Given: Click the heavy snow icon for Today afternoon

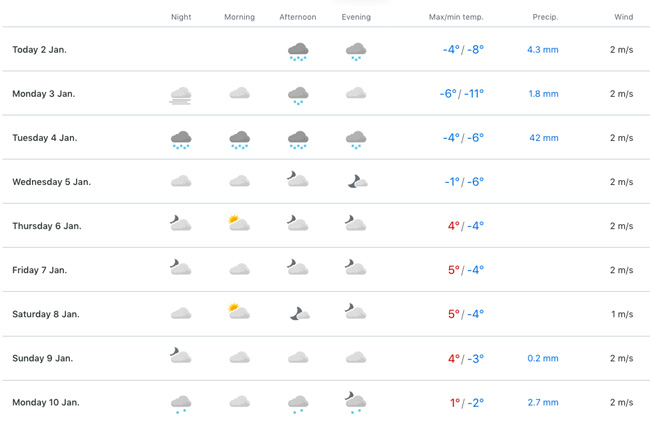Looking at the screenshot, I should [x=298, y=52].
